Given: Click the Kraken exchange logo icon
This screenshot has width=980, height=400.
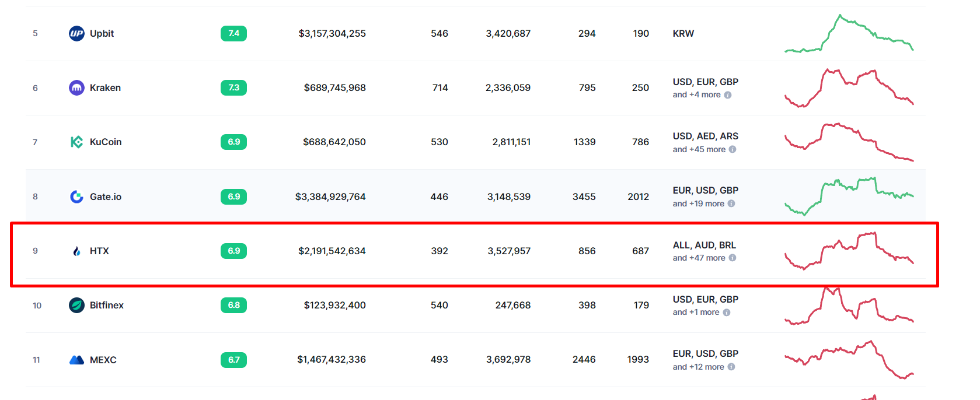Looking at the screenshot, I should coord(76,87).
